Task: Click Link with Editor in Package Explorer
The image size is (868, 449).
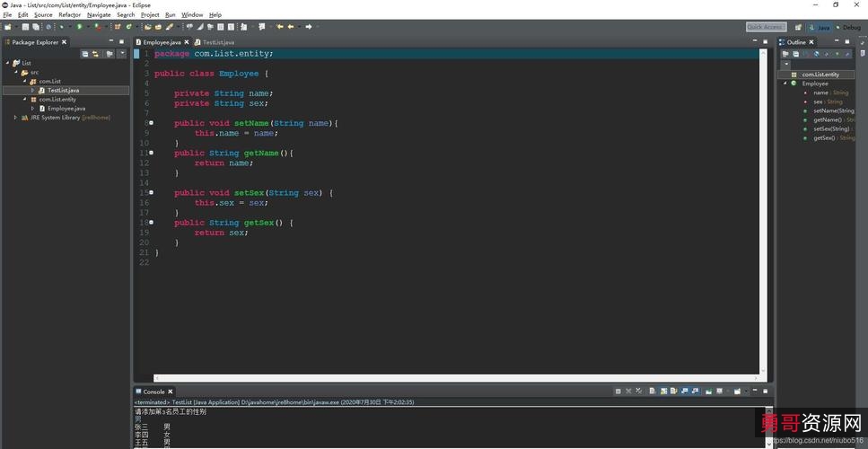Action: coord(95,54)
